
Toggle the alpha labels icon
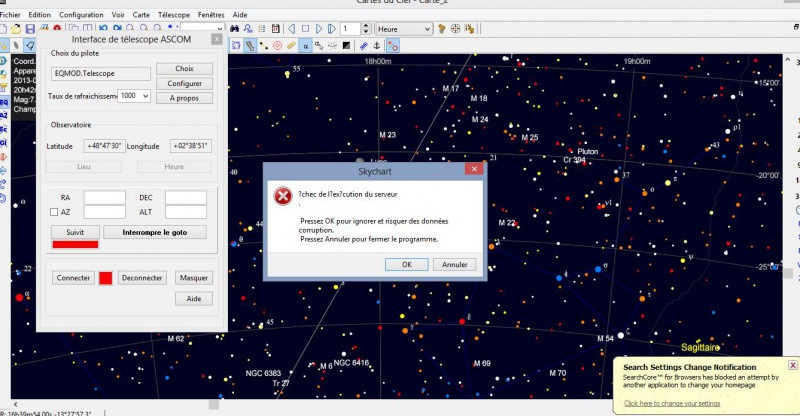point(305,46)
